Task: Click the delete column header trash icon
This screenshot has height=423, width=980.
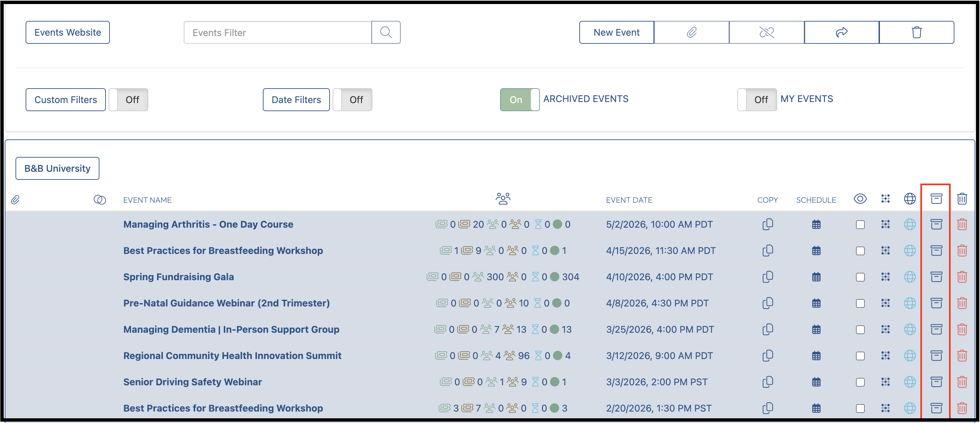Action: pos(962,199)
